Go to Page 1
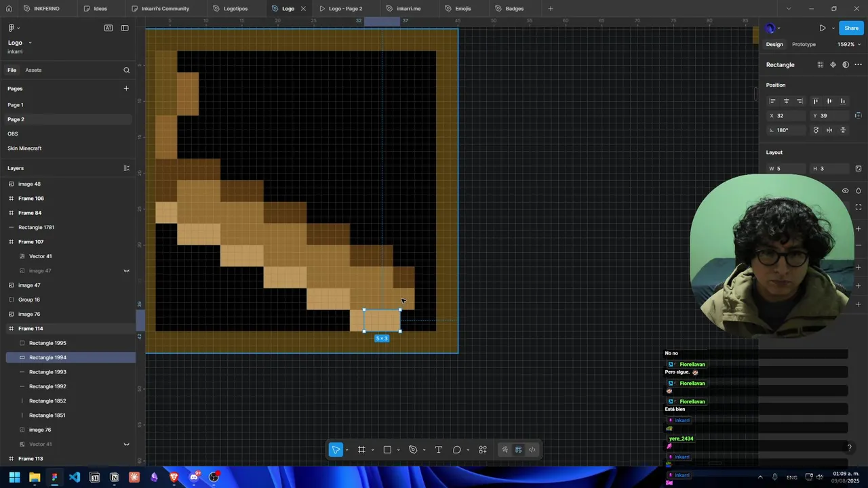Viewport: 868px width, 488px height. 16,105
